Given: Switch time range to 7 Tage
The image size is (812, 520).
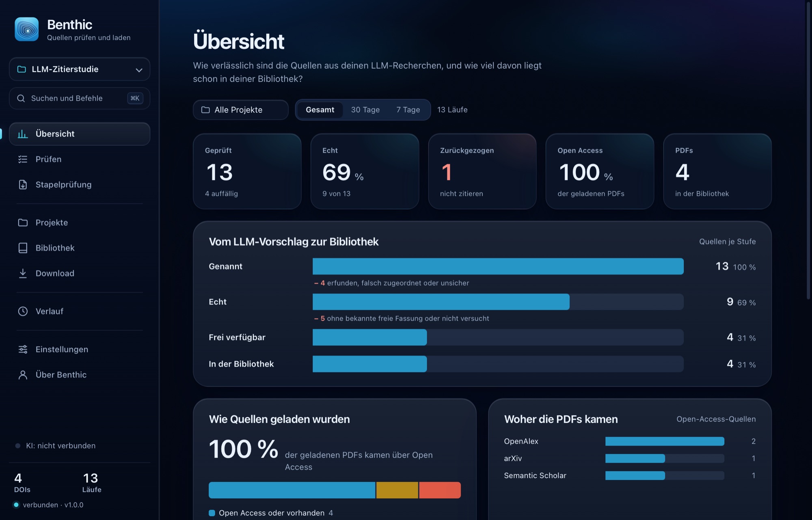Looking at the screenshot, I should 408,110.
